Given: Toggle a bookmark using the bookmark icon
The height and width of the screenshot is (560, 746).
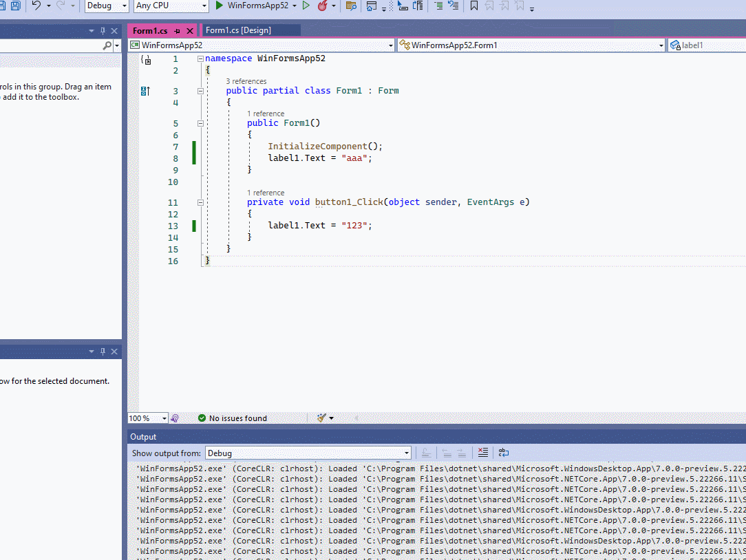Looking at the screenshot, I should tap(473, 6).
